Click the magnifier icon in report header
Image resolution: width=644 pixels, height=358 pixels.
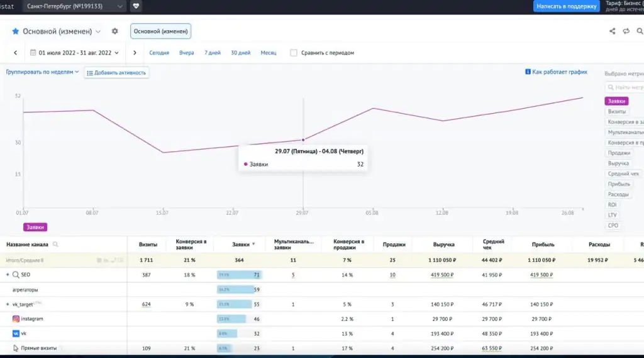click(x=640, y=31)
